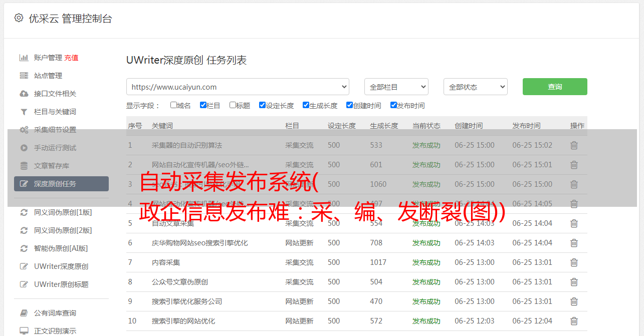644x336 pixels.
Task: Select 深度原创任务 in the sidebar
Action: (61, 184)
